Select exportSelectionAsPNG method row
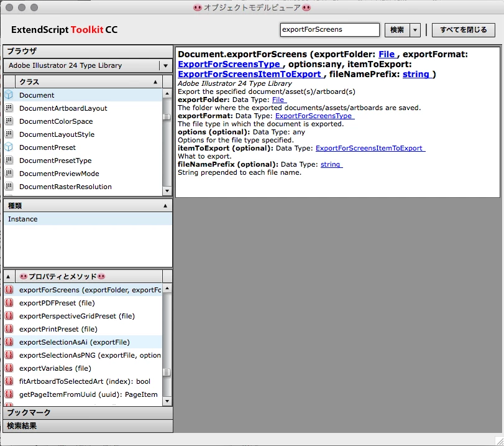The image size is (504, 446). 83,355
